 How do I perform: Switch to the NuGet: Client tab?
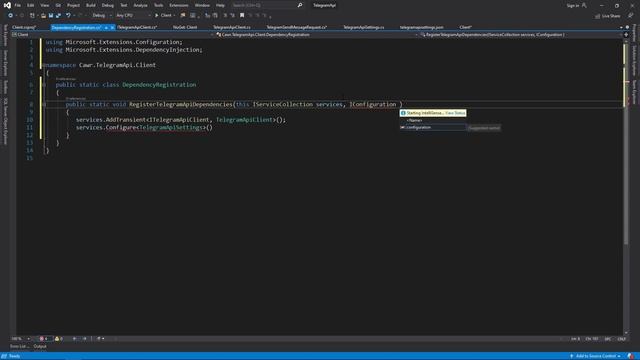click(185, 27)
